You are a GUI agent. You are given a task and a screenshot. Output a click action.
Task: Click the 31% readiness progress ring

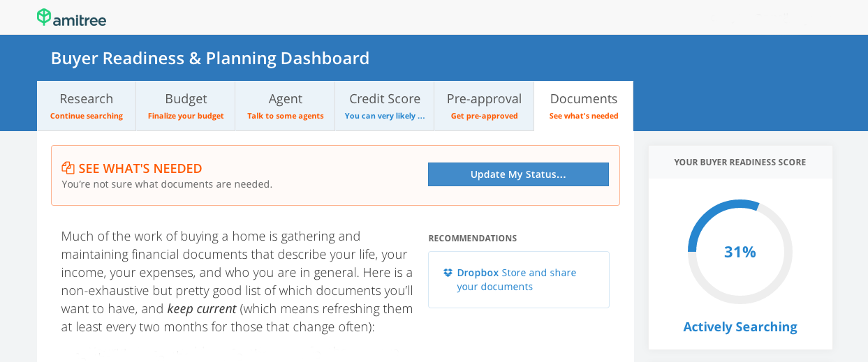[740, 252]
